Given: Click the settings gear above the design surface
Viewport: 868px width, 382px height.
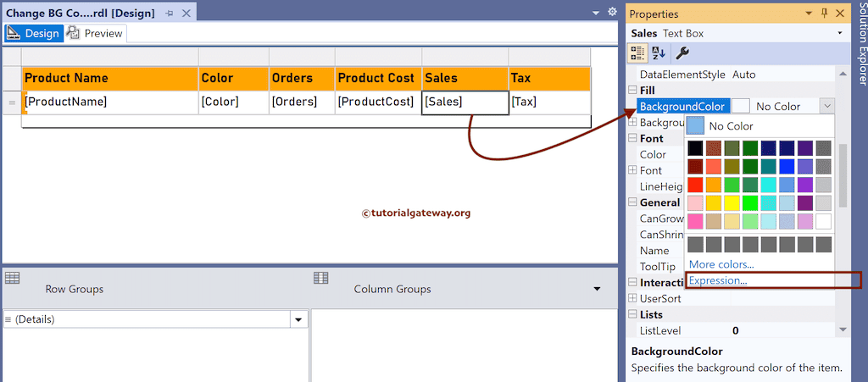Looking at the screenshot, I should pos(613,11).
